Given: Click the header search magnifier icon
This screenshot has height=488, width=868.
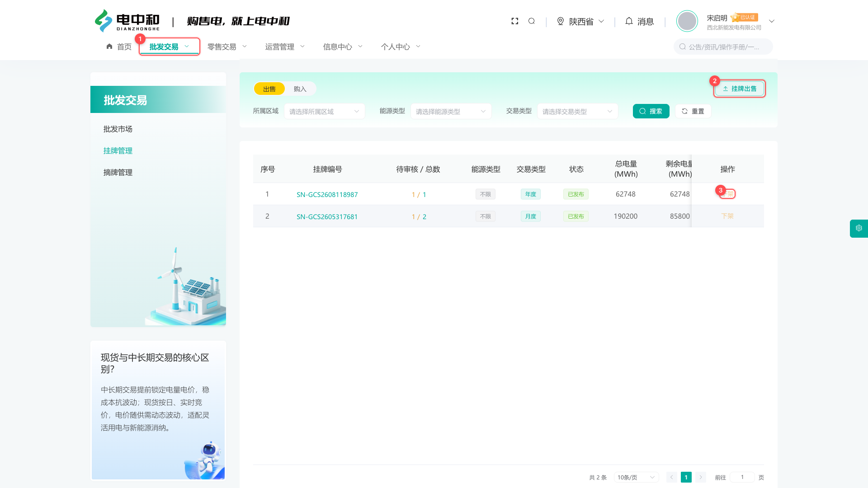Looking at the screenshot, I should [532, 21].
